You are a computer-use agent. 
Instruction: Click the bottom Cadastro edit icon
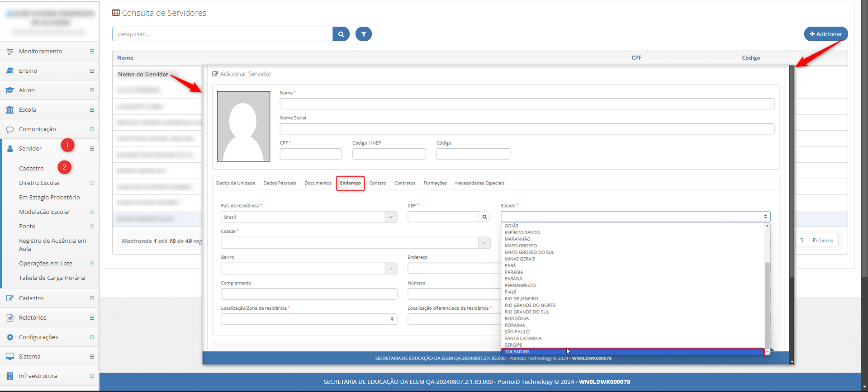coord(10,298)
